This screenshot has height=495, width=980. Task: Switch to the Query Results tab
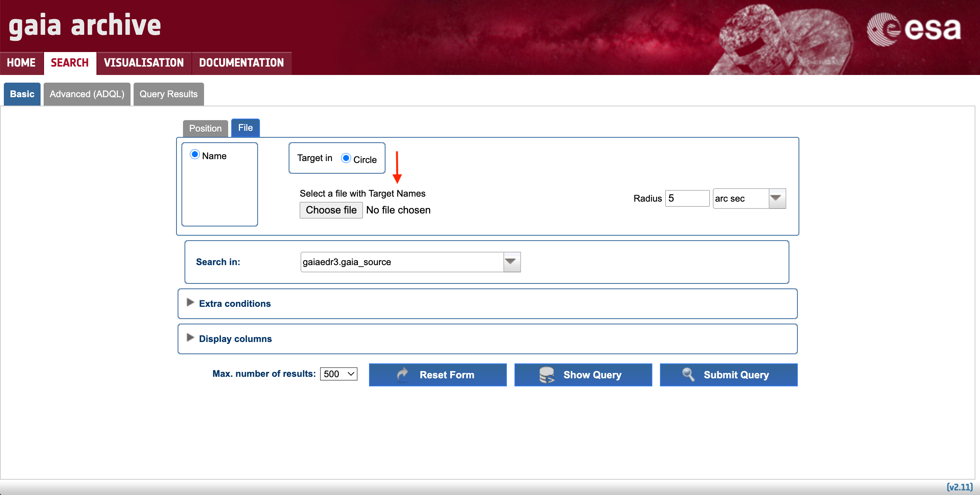coord(168,94)
